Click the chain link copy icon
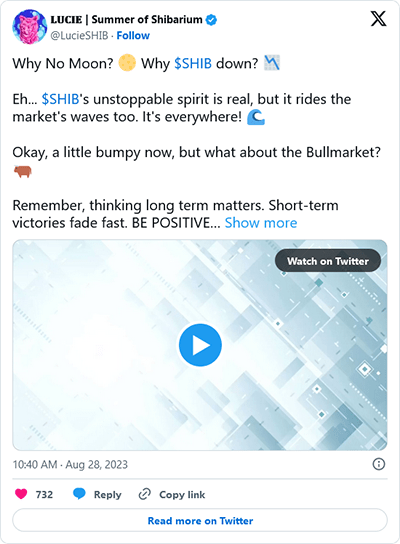Viewport: 400px width, 544px height. point(144,494)
